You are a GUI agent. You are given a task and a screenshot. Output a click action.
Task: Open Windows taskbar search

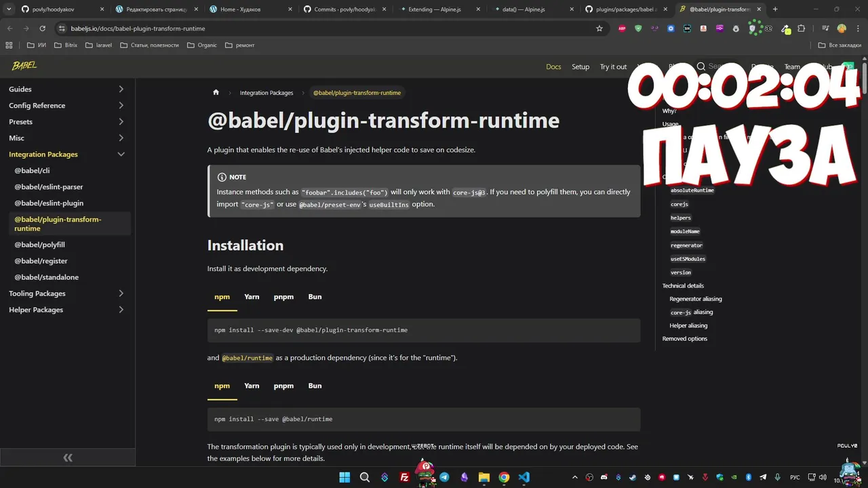(364, 477)
